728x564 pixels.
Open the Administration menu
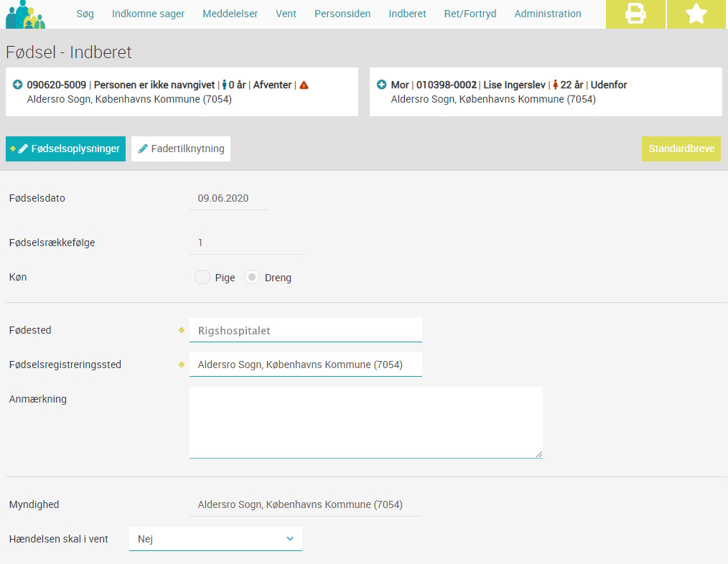548,14
